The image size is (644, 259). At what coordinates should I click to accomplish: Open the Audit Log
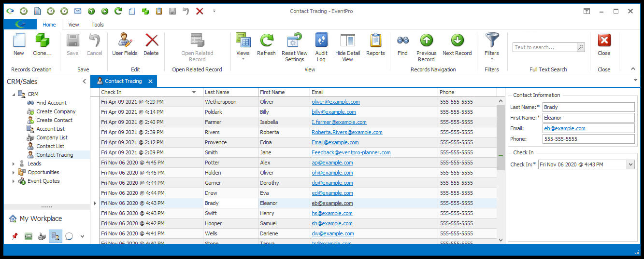(x=321, y=48)
